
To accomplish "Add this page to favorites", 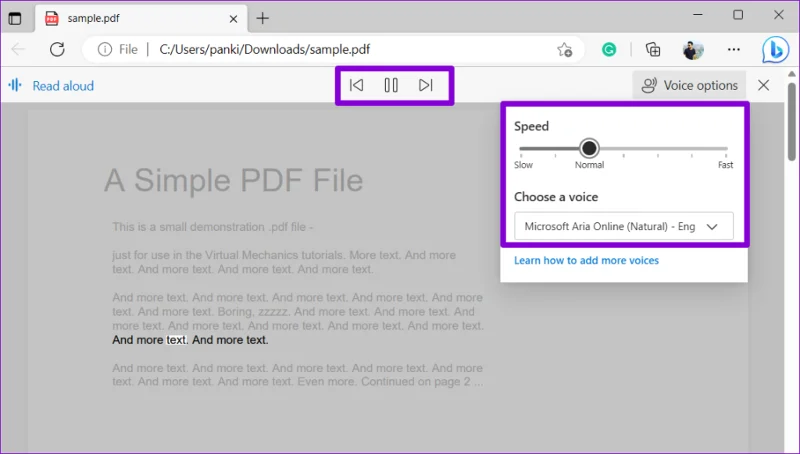I will pos(564,49).
